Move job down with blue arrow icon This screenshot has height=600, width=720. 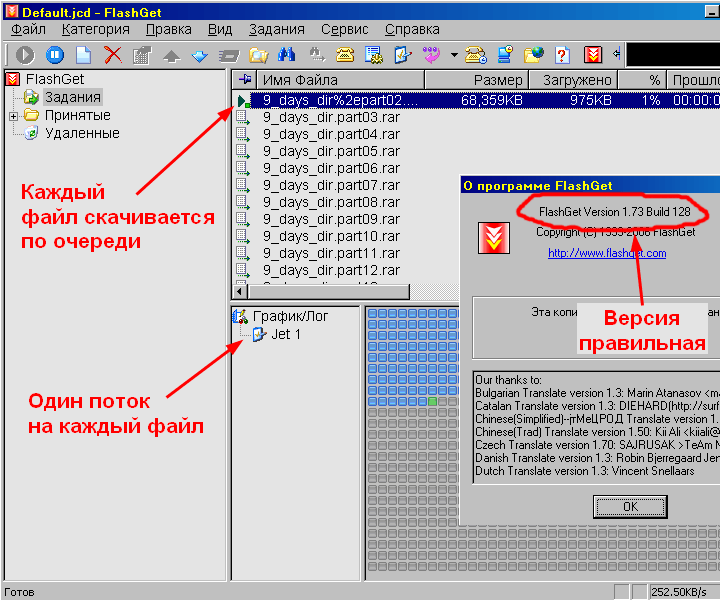200,56
